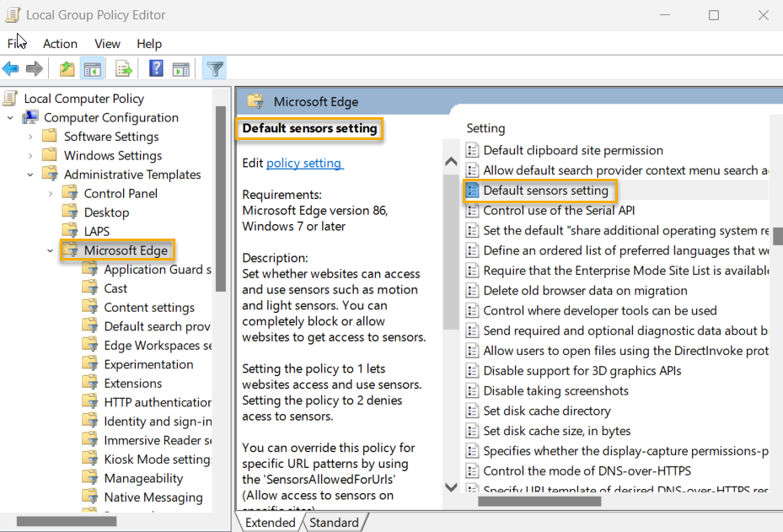Select the Default sensors setting policy
783x532 pixels.
pos(545,191)
